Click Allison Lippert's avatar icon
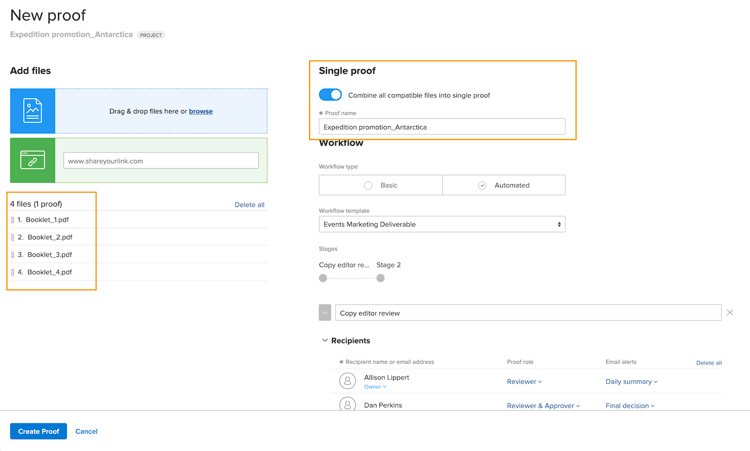This screenshot has height=451, width=750. click(347, 381)
